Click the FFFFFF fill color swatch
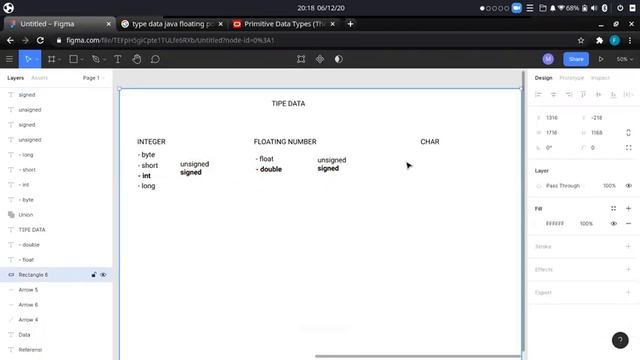The width and height of the screenshot is (640, 360). tap(539, 224)
